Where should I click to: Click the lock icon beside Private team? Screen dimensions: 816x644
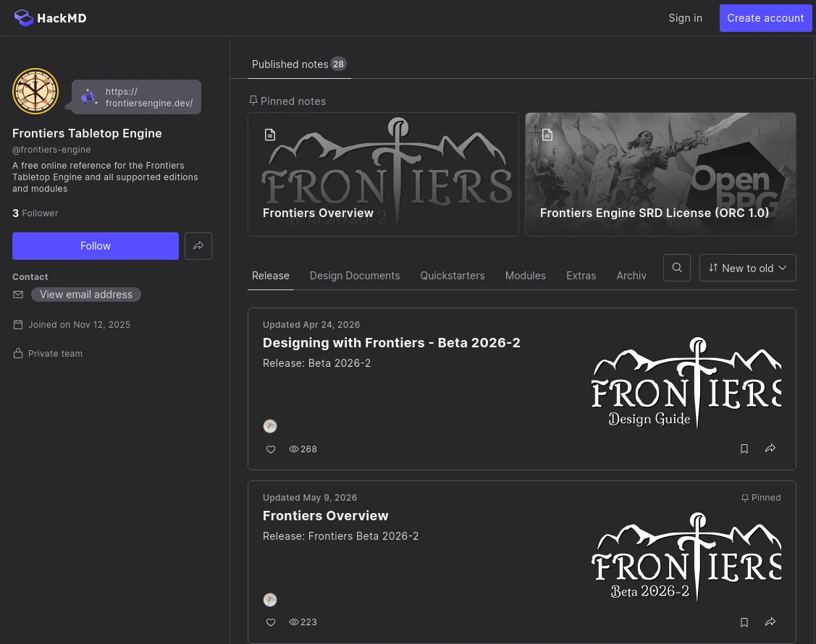pyautogui.click(x=18, y=353)
